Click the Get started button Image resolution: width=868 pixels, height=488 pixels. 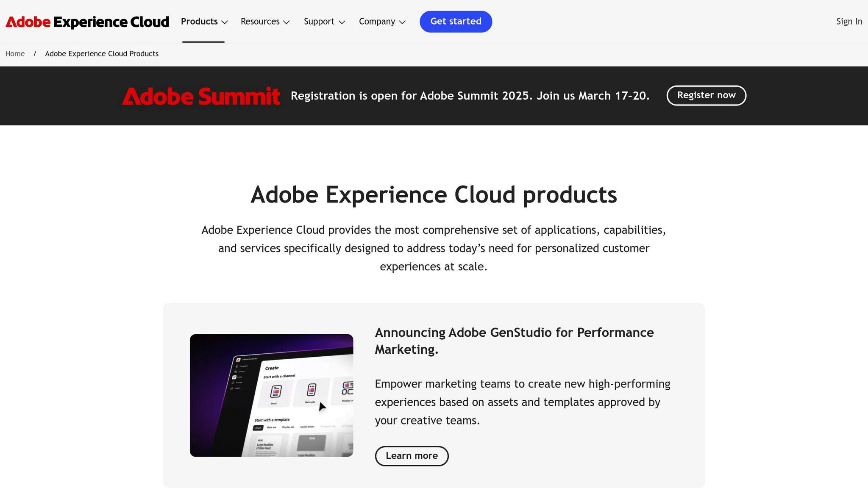pyautogui.click(x=456, y=21)
